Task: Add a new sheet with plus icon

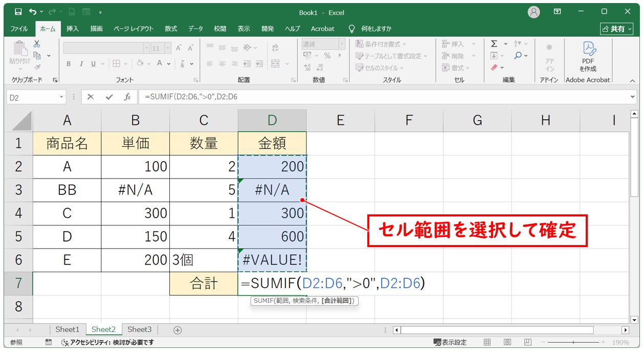Action: [x=177, y=330]
